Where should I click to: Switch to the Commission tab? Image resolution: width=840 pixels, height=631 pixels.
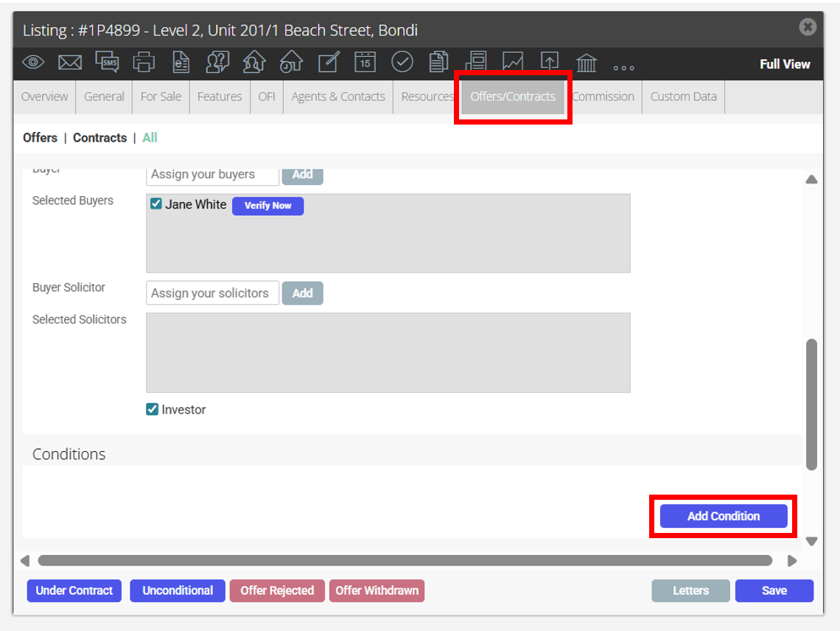(x=603, y=97)
